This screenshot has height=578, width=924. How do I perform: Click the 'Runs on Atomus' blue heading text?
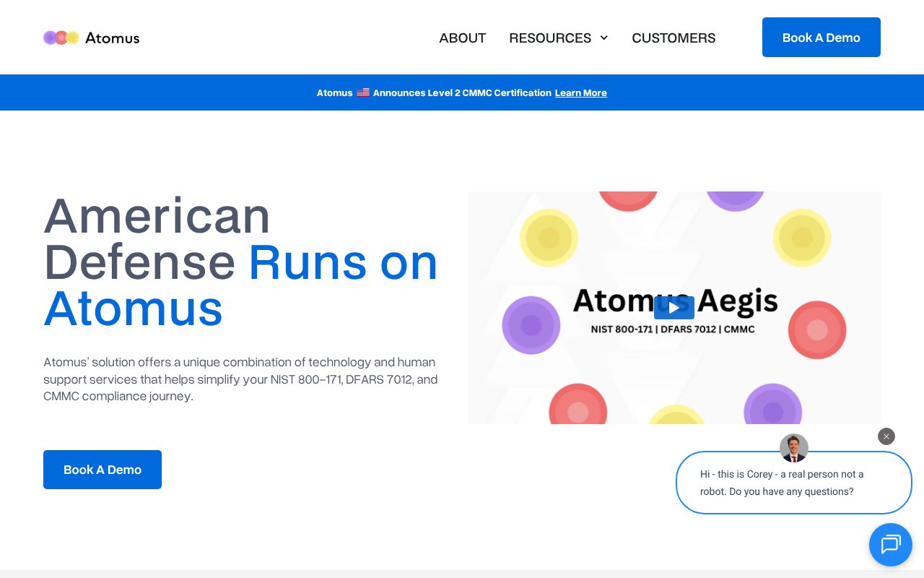(x=344, y=262)
